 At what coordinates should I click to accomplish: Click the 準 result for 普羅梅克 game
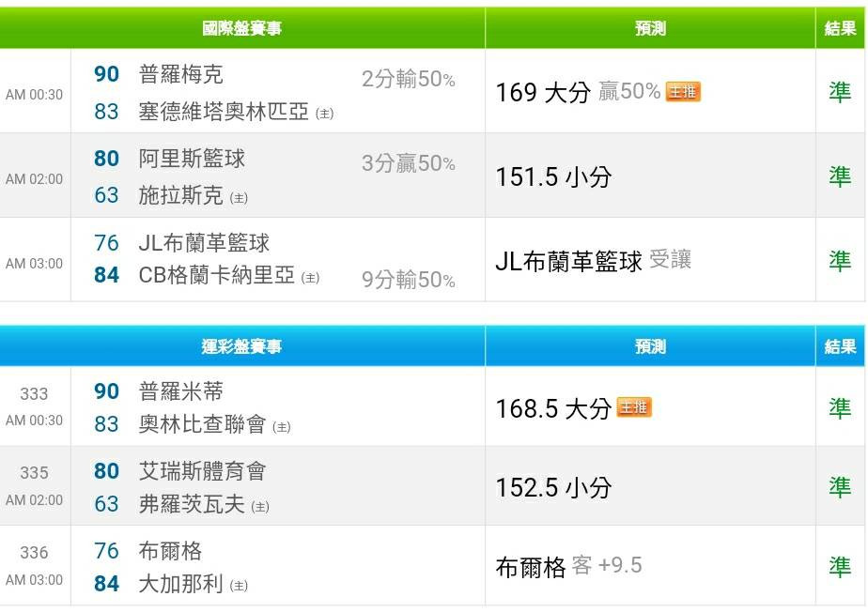840,92
